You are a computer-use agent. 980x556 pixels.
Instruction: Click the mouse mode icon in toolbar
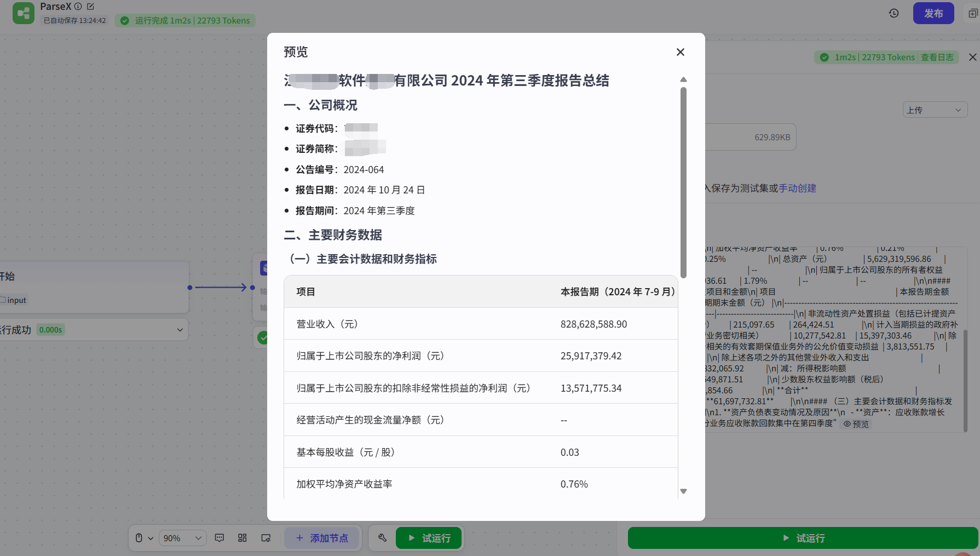(x=139, y=538)
